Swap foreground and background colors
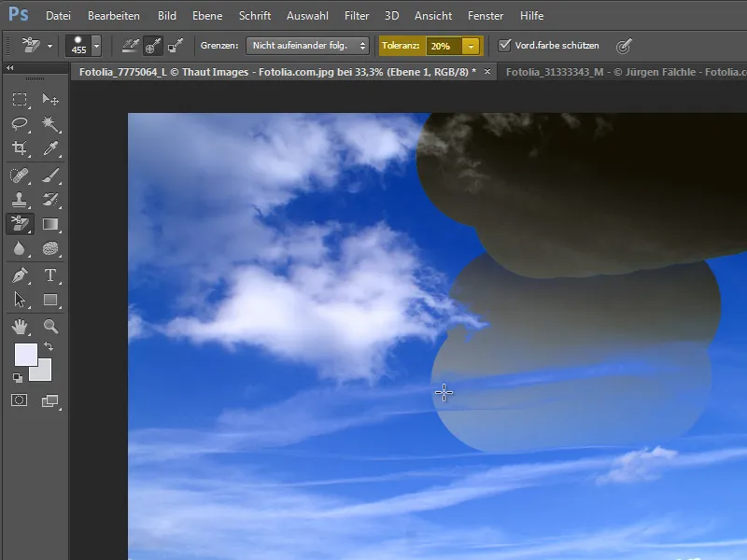 (49, 345)
